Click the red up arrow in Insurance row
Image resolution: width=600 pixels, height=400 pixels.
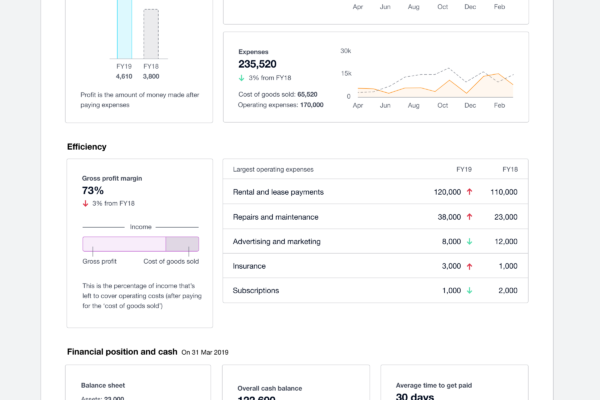469,266
